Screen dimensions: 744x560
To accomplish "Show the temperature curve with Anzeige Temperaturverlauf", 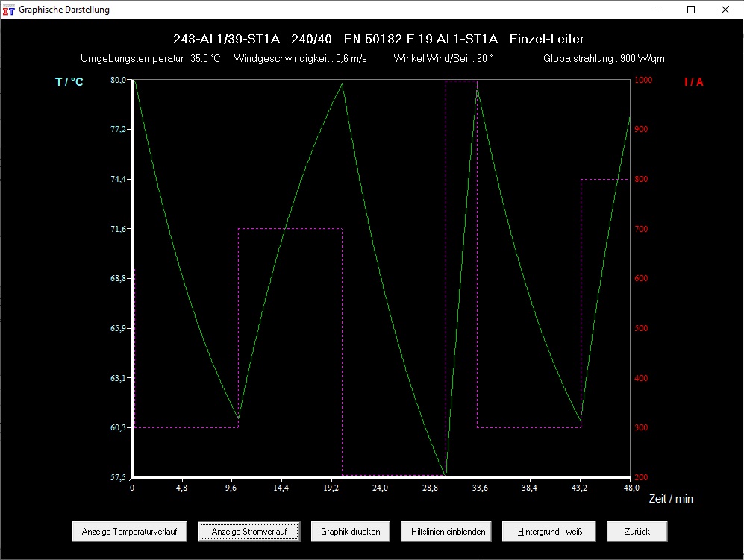I will point(129,531).
